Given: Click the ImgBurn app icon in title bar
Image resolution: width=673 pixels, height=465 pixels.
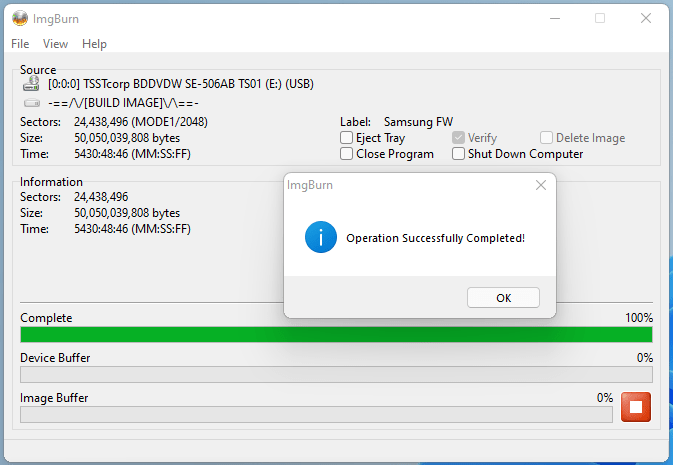Looking at the screenshot, I should click(x=19, y=17).
